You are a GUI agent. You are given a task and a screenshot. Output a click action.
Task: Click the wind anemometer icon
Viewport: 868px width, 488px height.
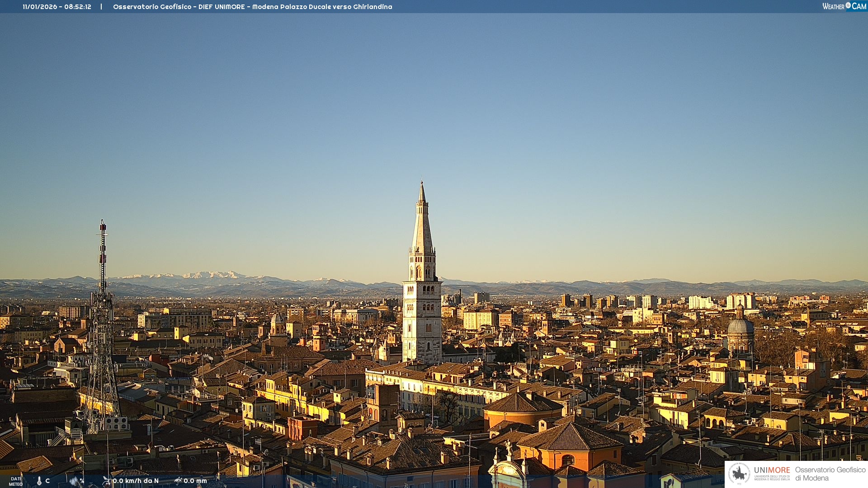point(106,481)
